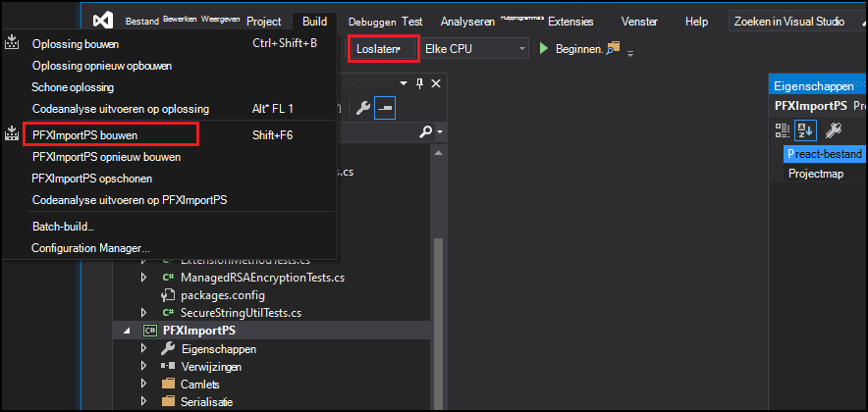
Task: Switch Properties to categorized view
Action: point(782,130)
